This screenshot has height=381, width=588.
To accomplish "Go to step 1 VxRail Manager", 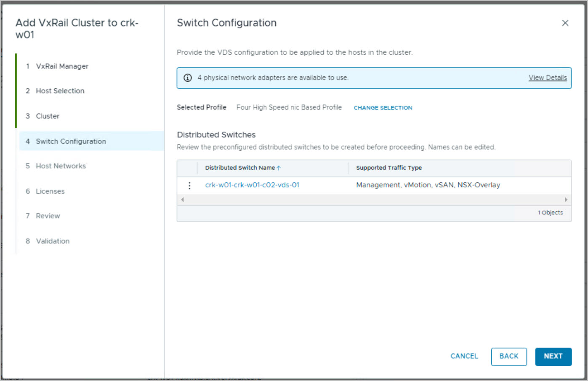I will [62, 66].
